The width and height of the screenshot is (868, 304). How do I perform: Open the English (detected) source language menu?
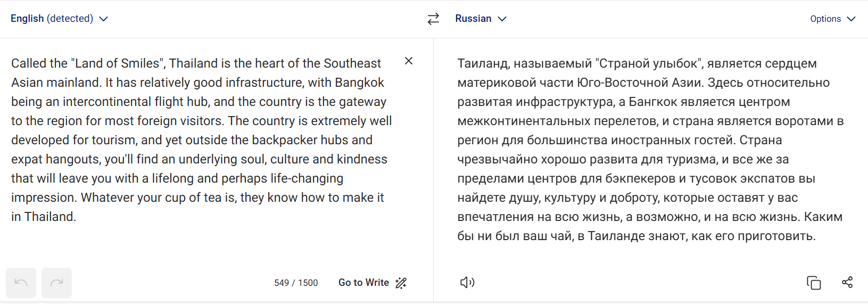[x=52, y=19]
